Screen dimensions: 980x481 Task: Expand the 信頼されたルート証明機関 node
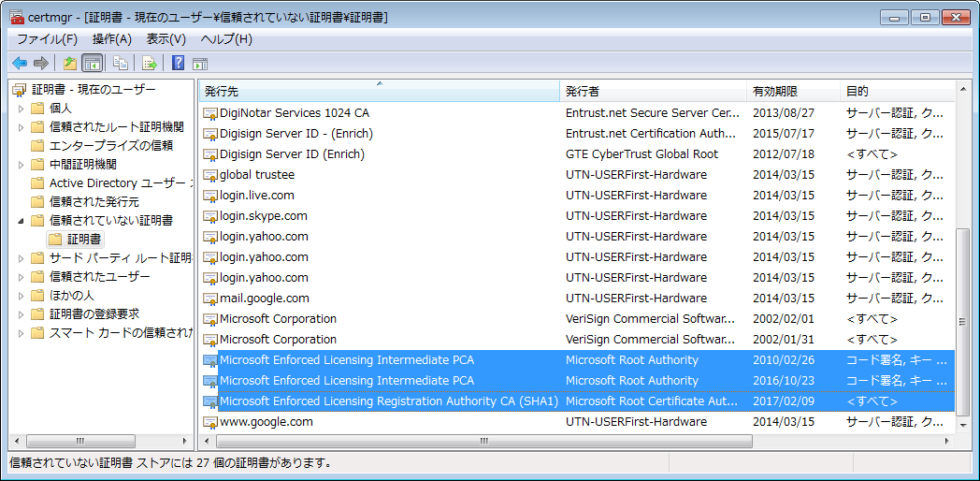pos(22,127)
